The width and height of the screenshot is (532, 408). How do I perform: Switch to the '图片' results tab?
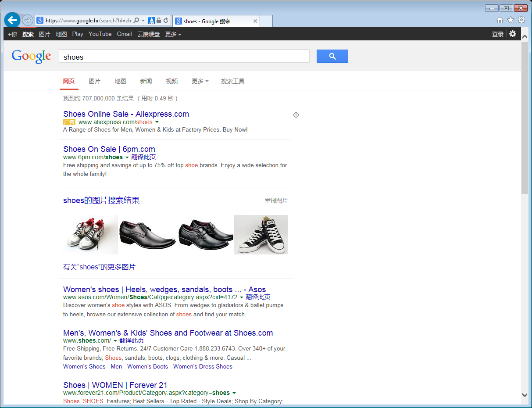point(94,81)
